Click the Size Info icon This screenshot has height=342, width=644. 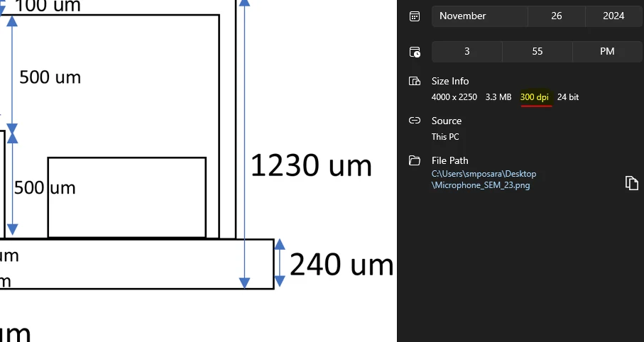pos(415,81)
